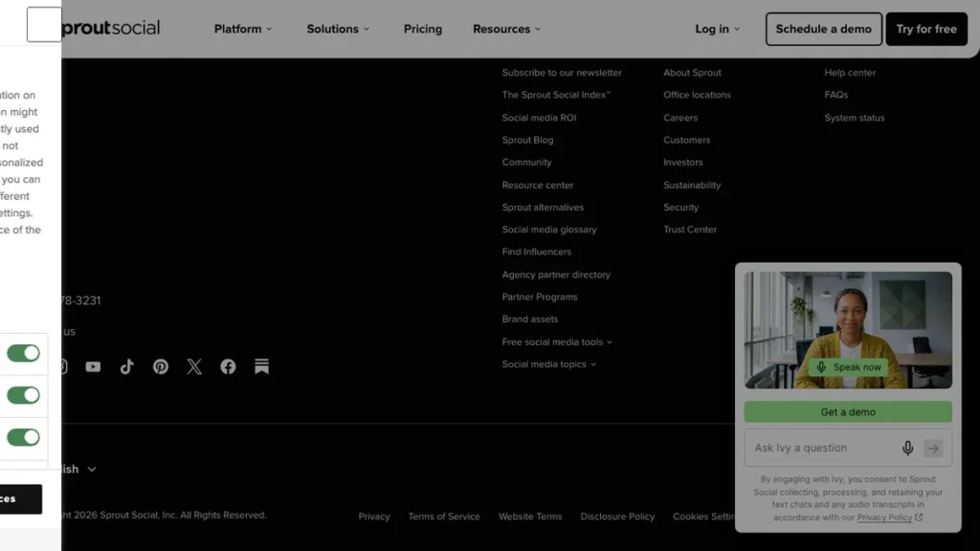Open Website Terms link
The image size is (980, 551).
click(530, 517)
